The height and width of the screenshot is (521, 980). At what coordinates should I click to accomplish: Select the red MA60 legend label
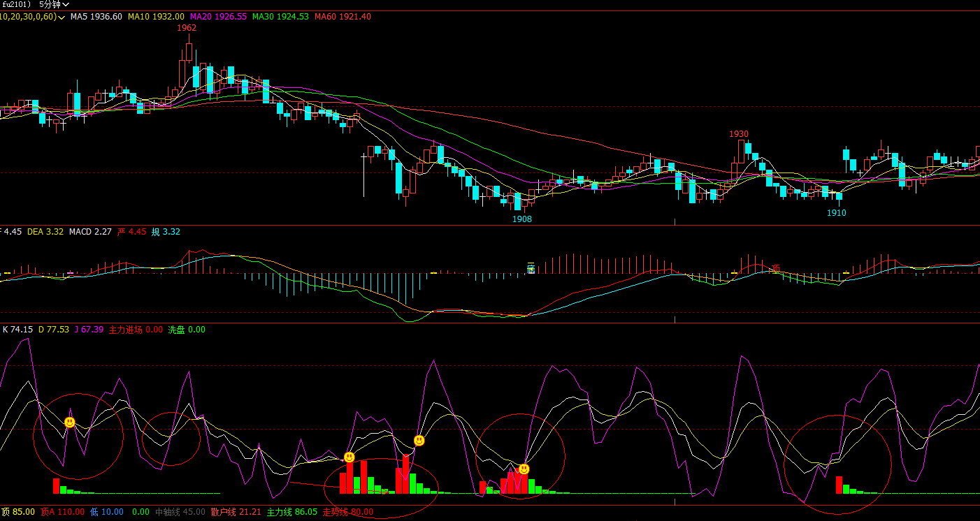(343, 17)
